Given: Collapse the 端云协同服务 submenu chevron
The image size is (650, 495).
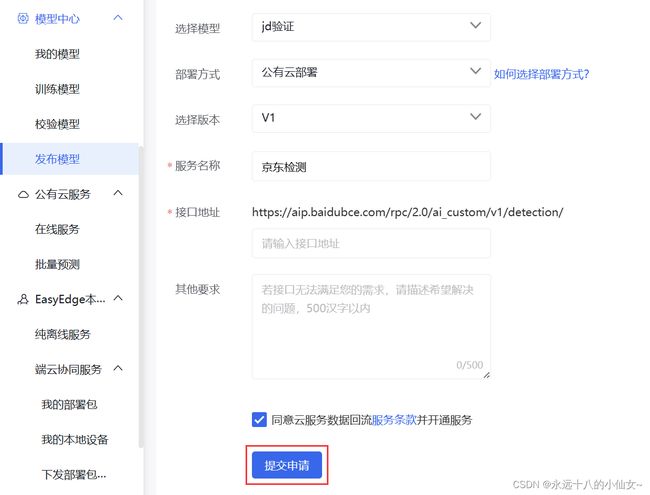Looking at the screenshot, I should tap(118, 368).
